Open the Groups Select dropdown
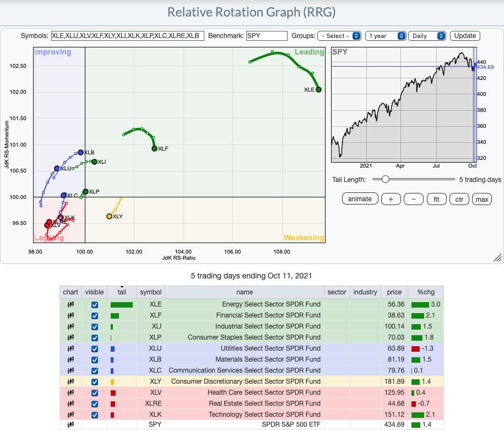 pyautogui.click(x=339, y=36)
